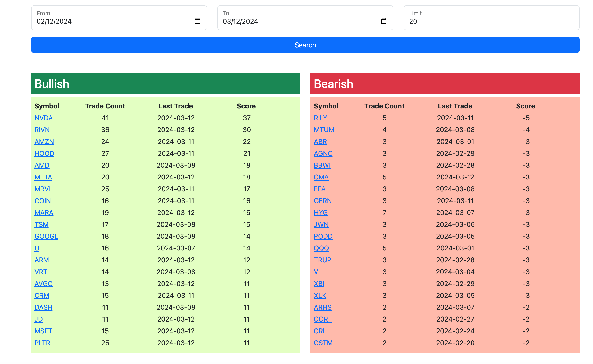Screen dimensions: 593x364
Task: Open the V bearish symbol link
Action: [316, 272]
